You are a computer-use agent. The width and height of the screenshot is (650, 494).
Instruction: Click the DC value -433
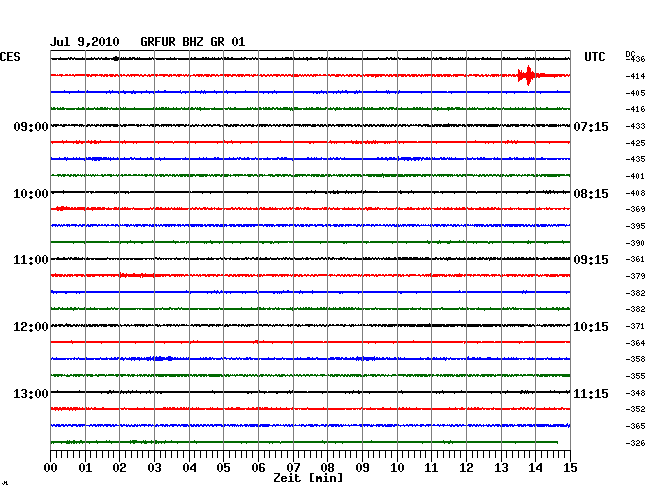pyautogui.click(x=635, y=126)
